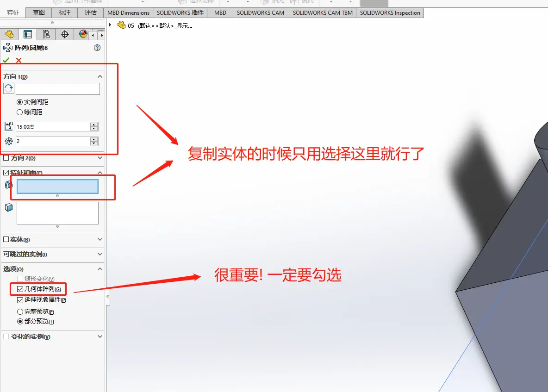Select the 05 part name in flyout tree
The width and height of the screenshot is (548, 392).
pos(160,25)
